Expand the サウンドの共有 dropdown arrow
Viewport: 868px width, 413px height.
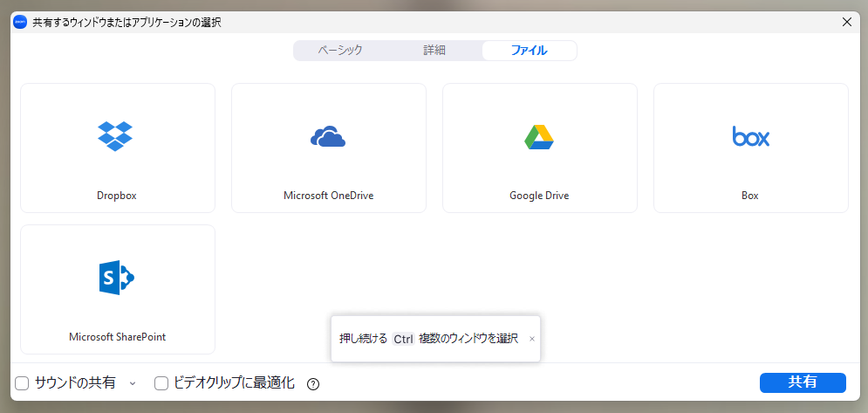133,383
